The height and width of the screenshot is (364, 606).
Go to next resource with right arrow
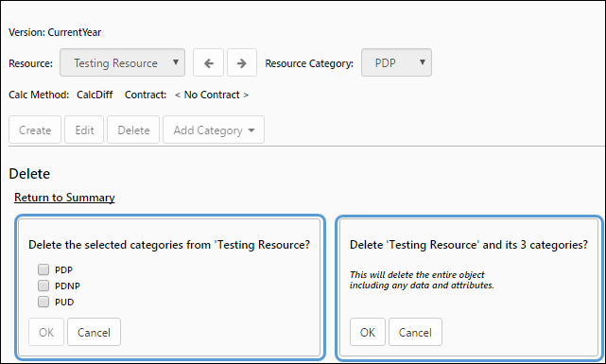click(x=242, y=62)
